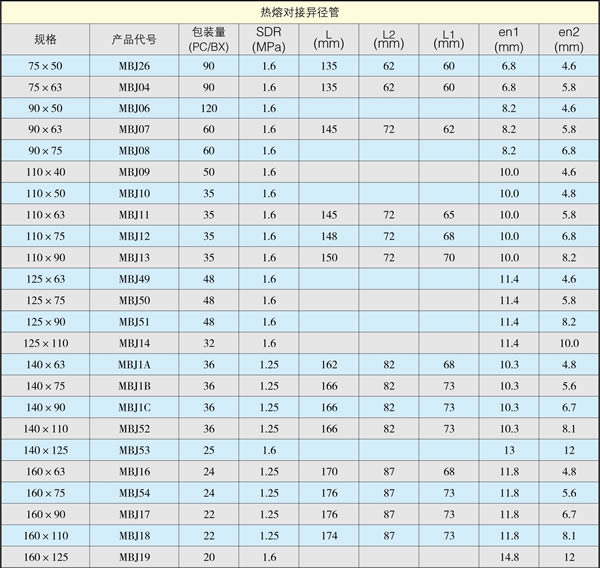Click the 包装量 (PC/BX) column header
The image size is (600, 568).
click(209, 39)
